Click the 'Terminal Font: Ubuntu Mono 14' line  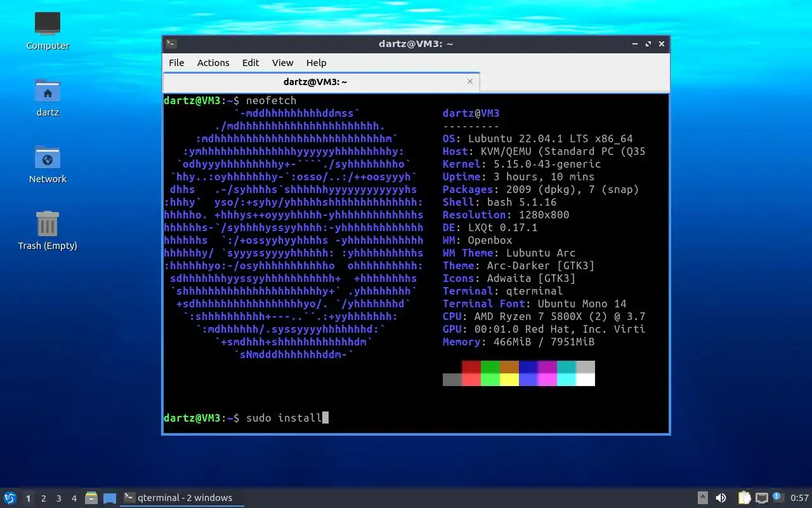[x=534, y=304]
